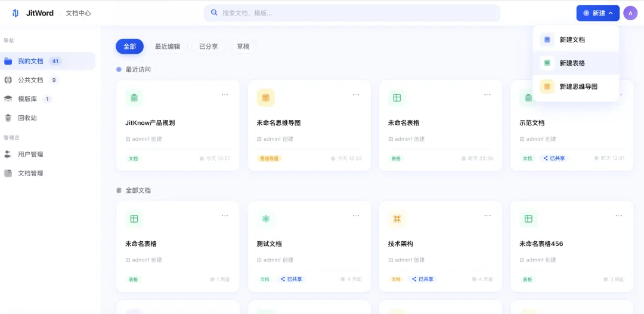This screenshot has width=644, height=314.
Task: Click the recent 未命名表格 table icon
Action: click(397, 98)
